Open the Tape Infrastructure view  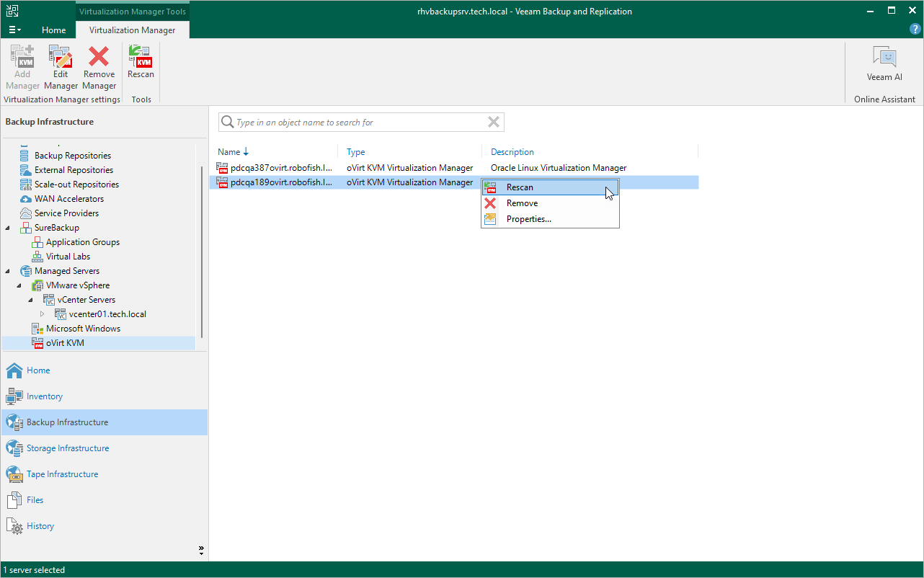(x=105, y=474)
